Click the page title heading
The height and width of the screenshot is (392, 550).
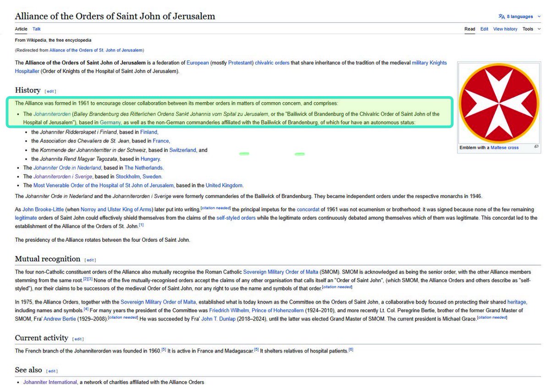115,16
